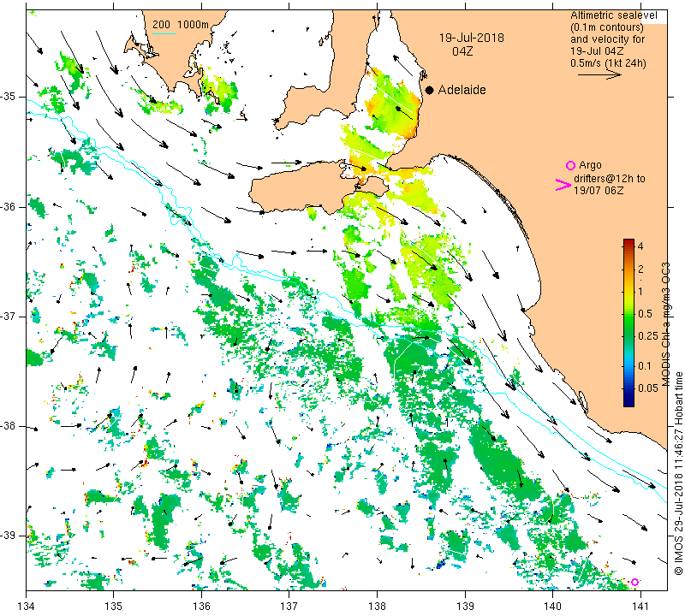
Task: Click the colorbar value '0.1'
Action: pos(646,366)
